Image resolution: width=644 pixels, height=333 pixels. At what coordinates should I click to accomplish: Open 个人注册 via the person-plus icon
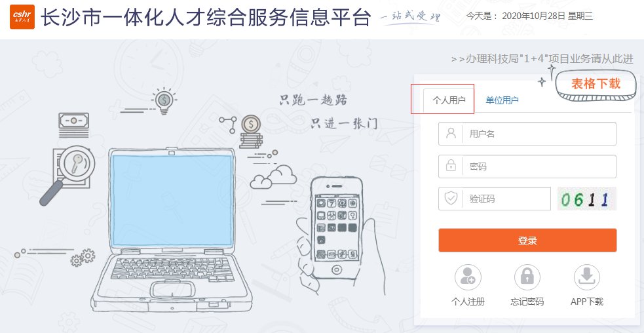[x=468, y=277]
